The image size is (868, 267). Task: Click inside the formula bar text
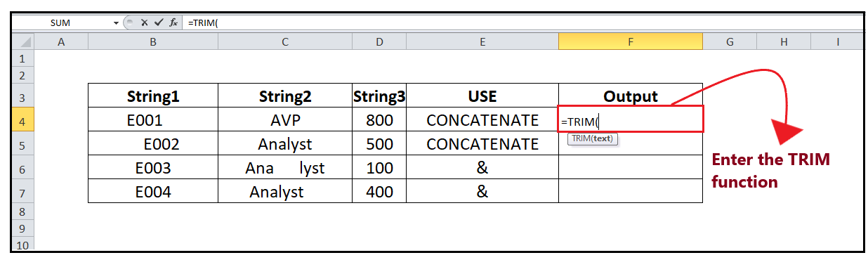[x=520, y=22]
